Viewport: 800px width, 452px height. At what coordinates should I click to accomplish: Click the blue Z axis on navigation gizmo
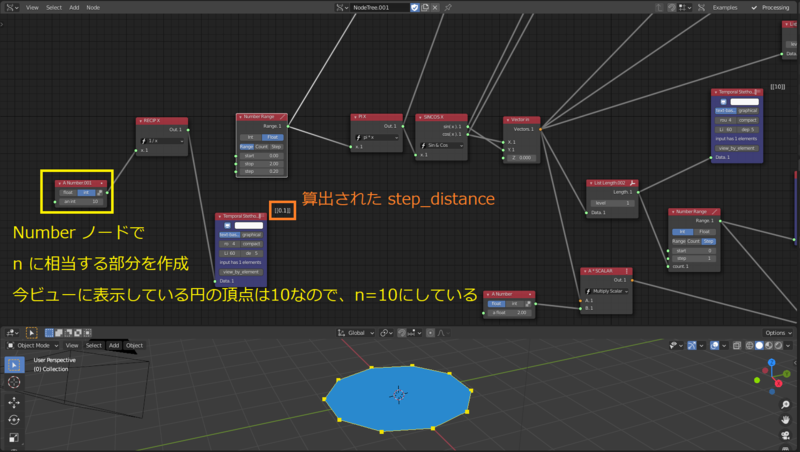pyautogui.click(x=771, y=362)
